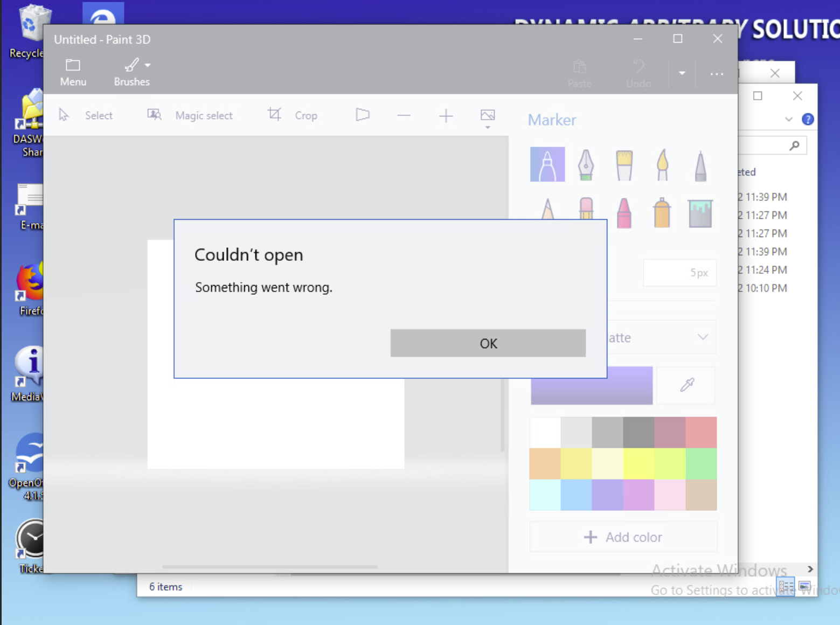Click the canvas horizontal scrollbar

pyautogui.click(x=269, y=567)
